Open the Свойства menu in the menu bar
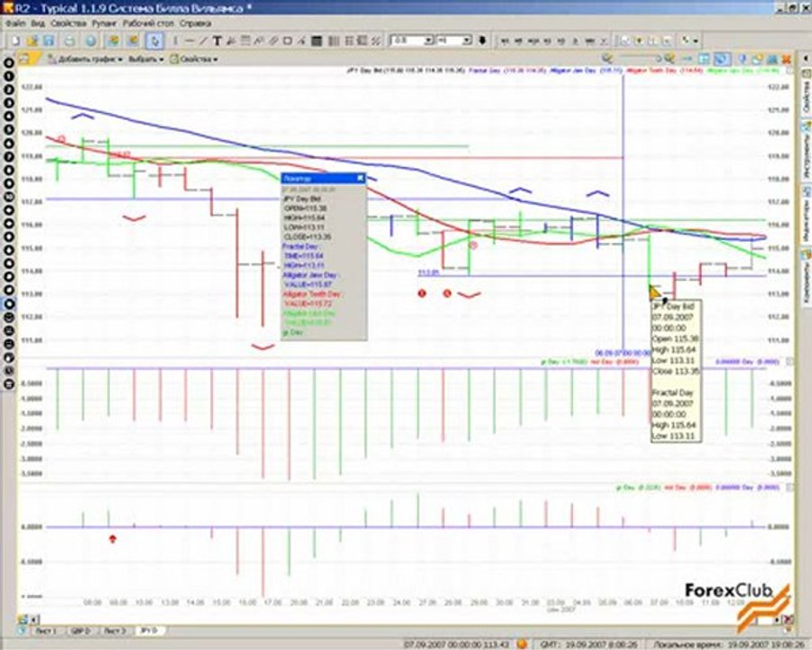812x650 pixels. pyautogui.click(x=69, y=23)
